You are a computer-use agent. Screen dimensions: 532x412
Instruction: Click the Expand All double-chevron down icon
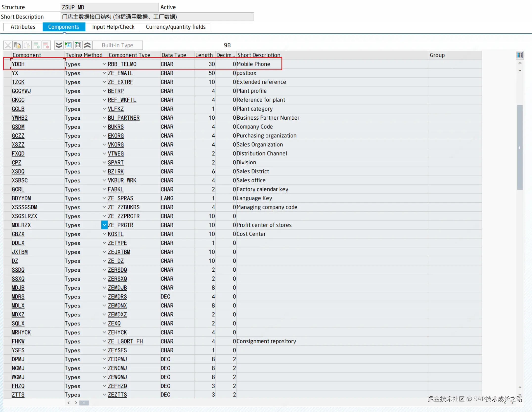[59, 45]
